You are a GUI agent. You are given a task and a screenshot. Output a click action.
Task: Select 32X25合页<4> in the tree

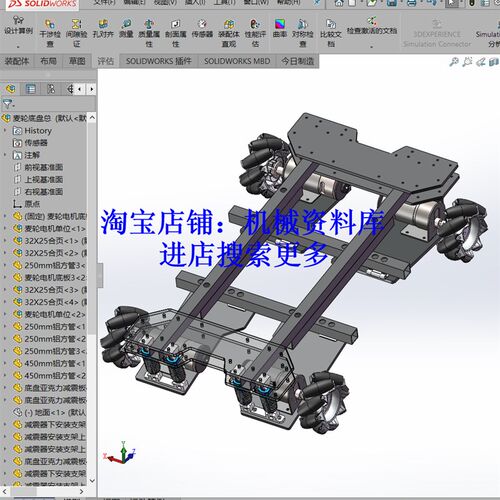[x=49, y=302]
